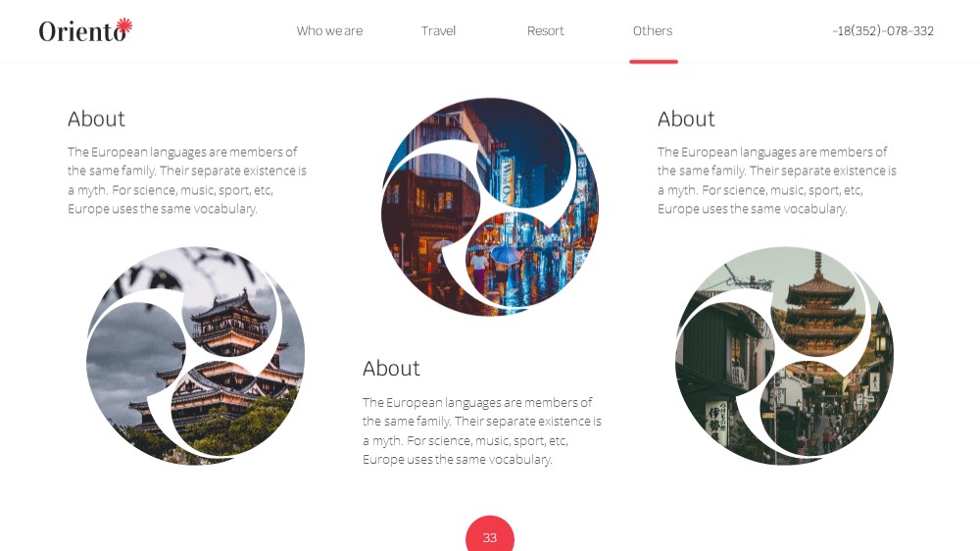The height and width of the screenshot is (551, 980).
Task: Select the pagoda street circular image
Action: [784, 355]
